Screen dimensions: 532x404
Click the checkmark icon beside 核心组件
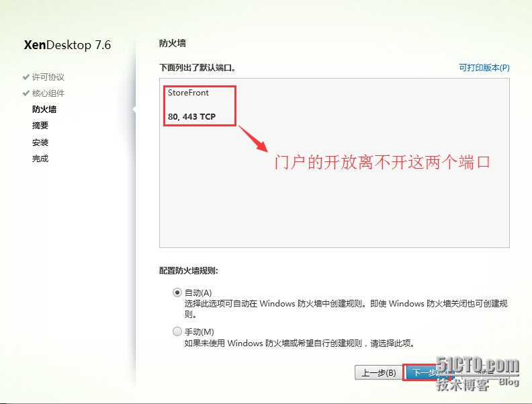coord(26,93)
